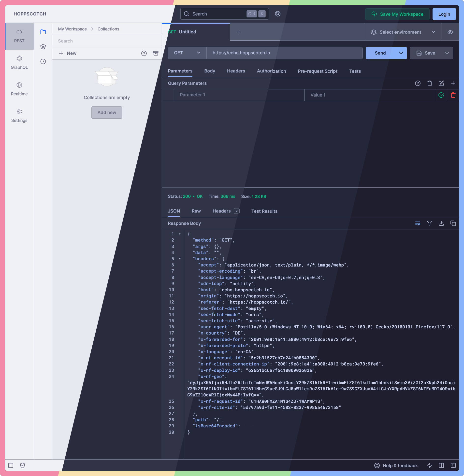Open the Save options dropdown arrow

pos(447,53)
